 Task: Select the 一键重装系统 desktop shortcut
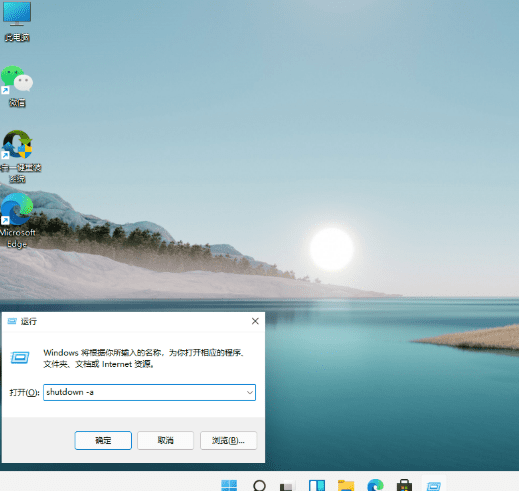[17, 156]
